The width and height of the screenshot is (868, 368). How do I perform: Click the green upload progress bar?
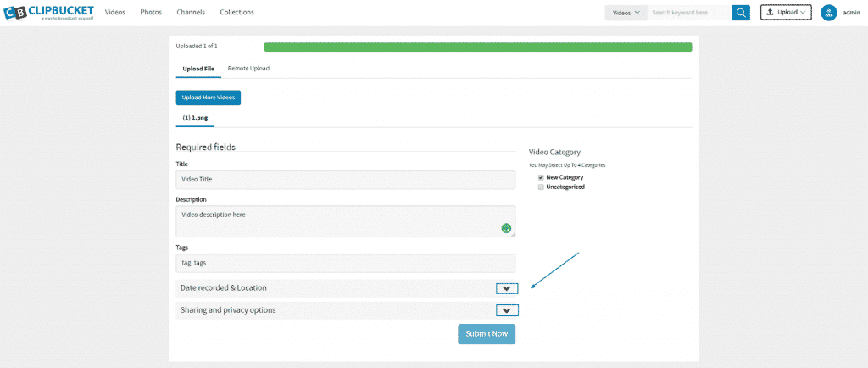click(477, 47)
